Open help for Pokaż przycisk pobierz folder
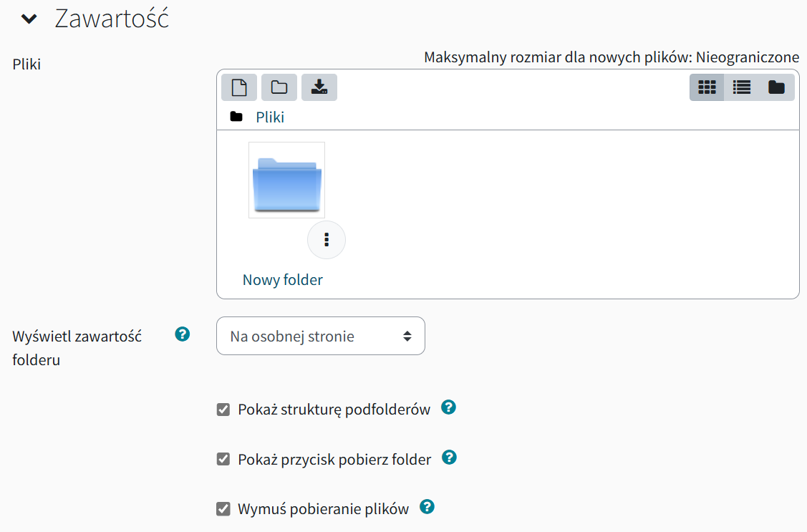This screenshot has width=807, height=532. pyautogui.click(x=449, y=458)
